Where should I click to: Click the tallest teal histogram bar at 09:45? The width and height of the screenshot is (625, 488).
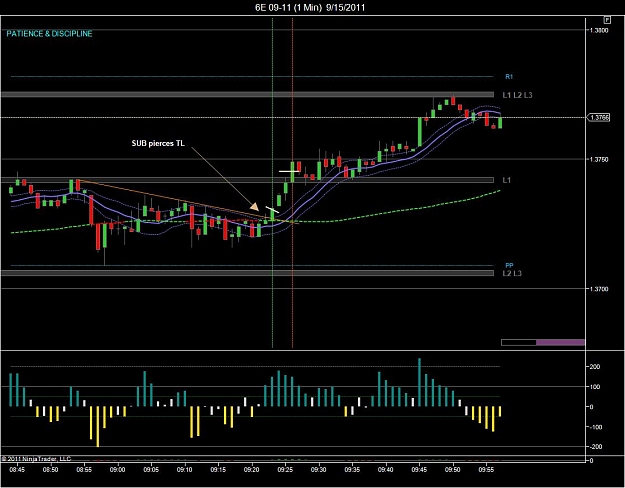pyautogui.click(x=419, y=382)
